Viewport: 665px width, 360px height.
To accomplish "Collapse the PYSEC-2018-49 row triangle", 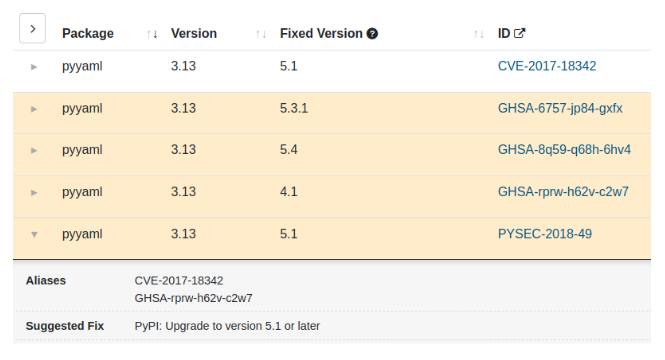I will coord(34,234).
